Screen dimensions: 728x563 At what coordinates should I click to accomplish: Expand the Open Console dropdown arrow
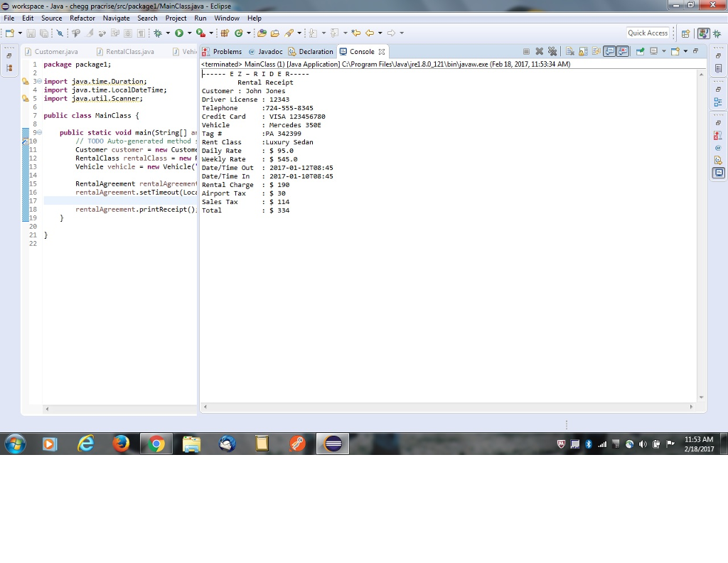tap(685, 51)
